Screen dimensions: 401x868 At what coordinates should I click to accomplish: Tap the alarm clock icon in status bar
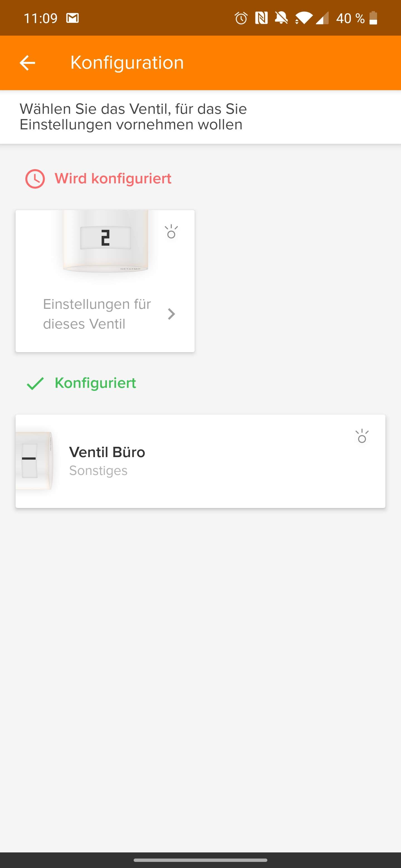point(241,18)
